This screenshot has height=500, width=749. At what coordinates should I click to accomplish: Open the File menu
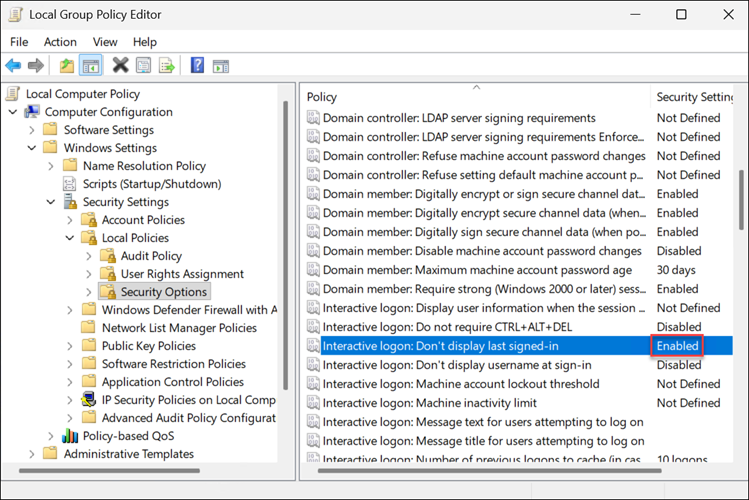pos(19,42)
